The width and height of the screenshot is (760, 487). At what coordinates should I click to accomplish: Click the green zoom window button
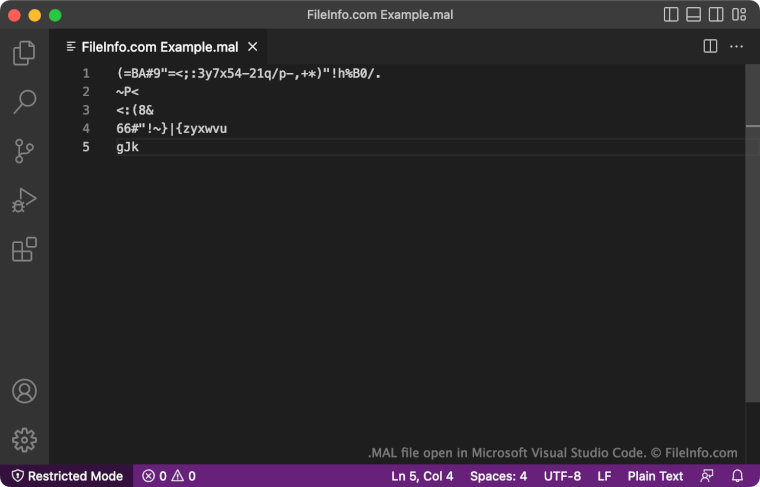pos(55,15)
